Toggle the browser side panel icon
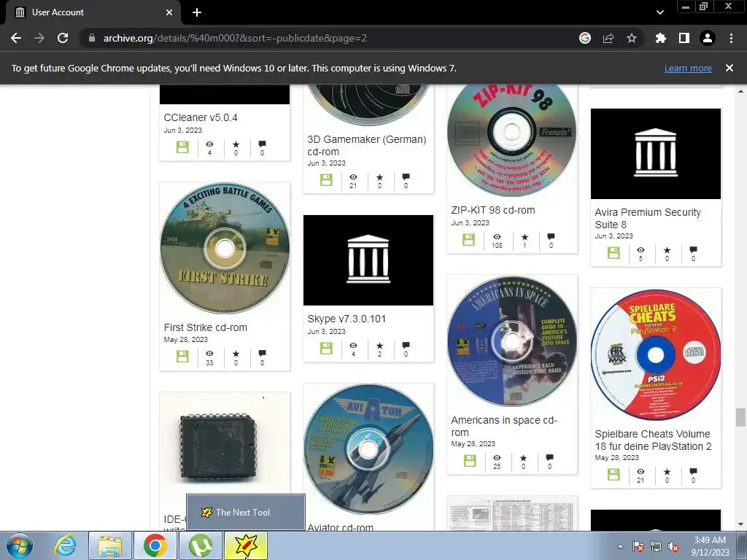Screen dimensions: 747x560 [x=684, y=38]
